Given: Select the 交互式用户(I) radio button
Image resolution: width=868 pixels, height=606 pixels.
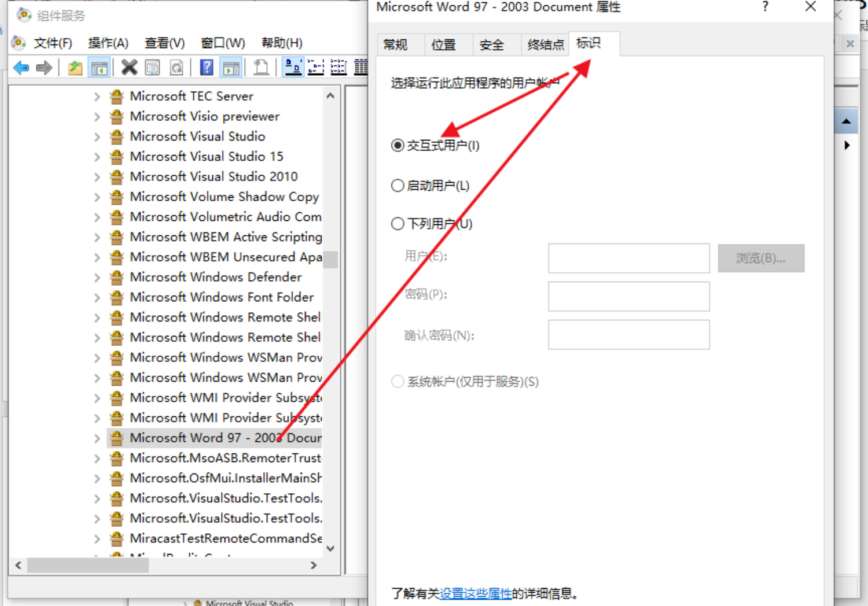Looking at the screenshot, I should (x=398, y=145).
